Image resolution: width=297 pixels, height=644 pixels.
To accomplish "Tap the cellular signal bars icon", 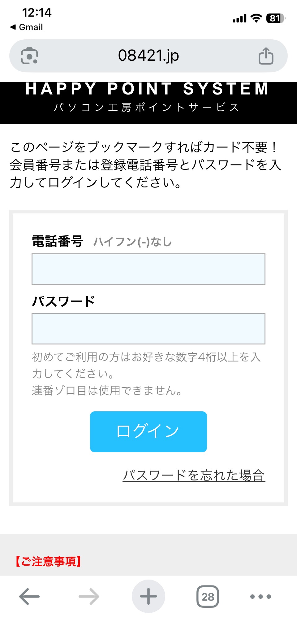I will 239,18.
